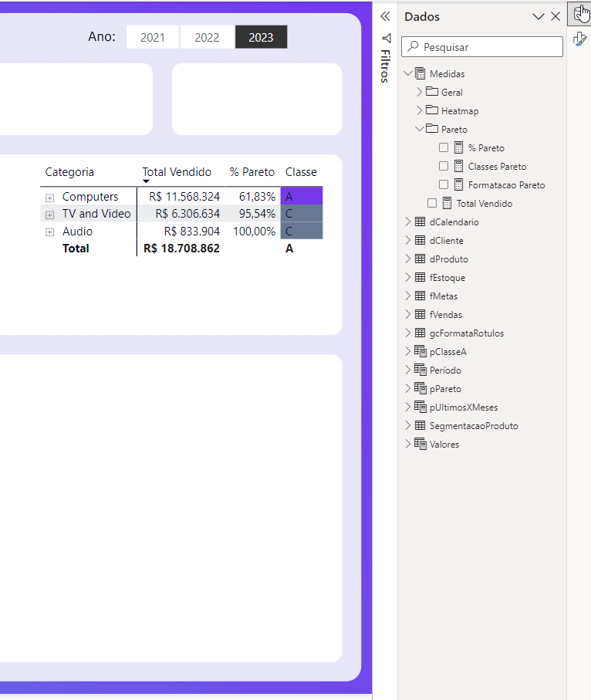Expand the pPareto table chevron
The width and height of the screenshot is (591, 700).
click(407, 388)
